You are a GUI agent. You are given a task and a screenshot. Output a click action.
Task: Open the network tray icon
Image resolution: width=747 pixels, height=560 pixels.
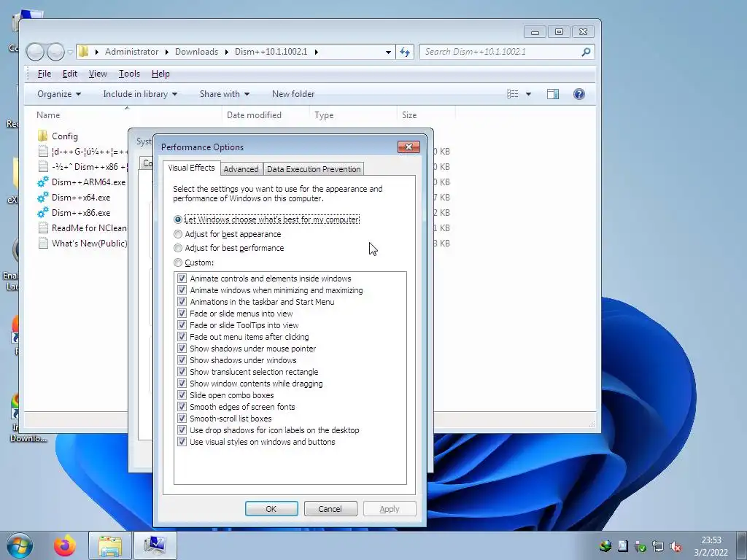pos(658,547)
